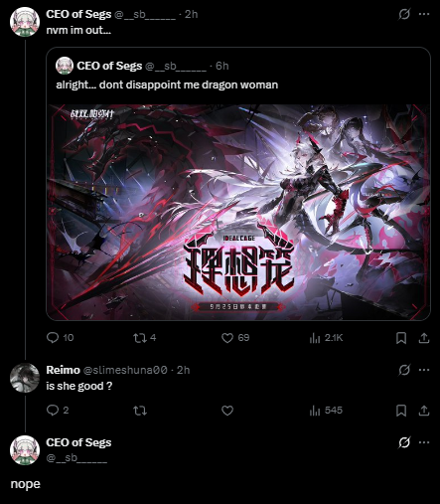440x504 pixels.
Task: Open Reimo's profile via username link
Action: click(125, 370)
